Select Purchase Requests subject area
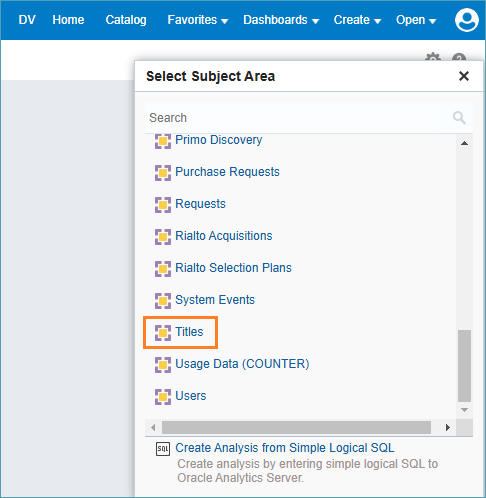 (x=227, y=172)
